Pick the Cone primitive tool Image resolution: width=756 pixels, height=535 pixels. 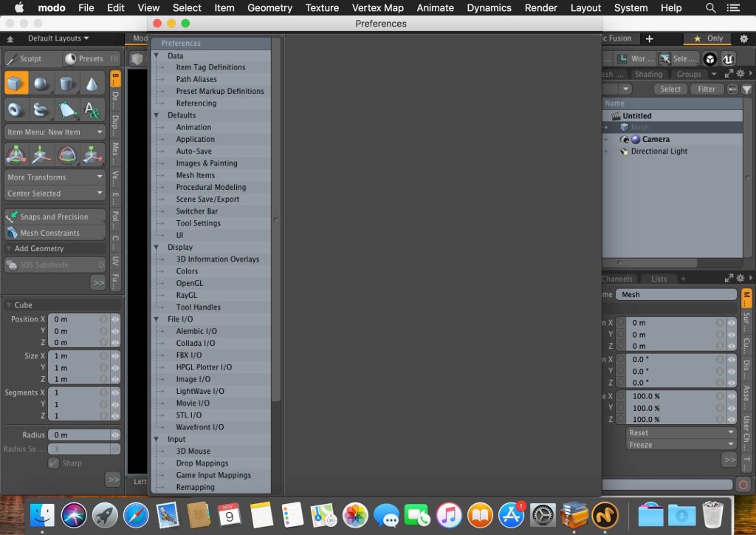click(x=92, y=84)
